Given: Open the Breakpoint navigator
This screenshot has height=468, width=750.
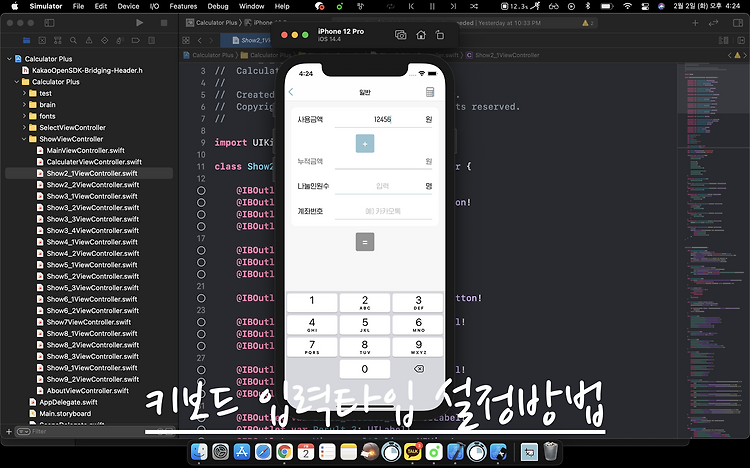Looking at the screenshot, I should coord(136,41).
